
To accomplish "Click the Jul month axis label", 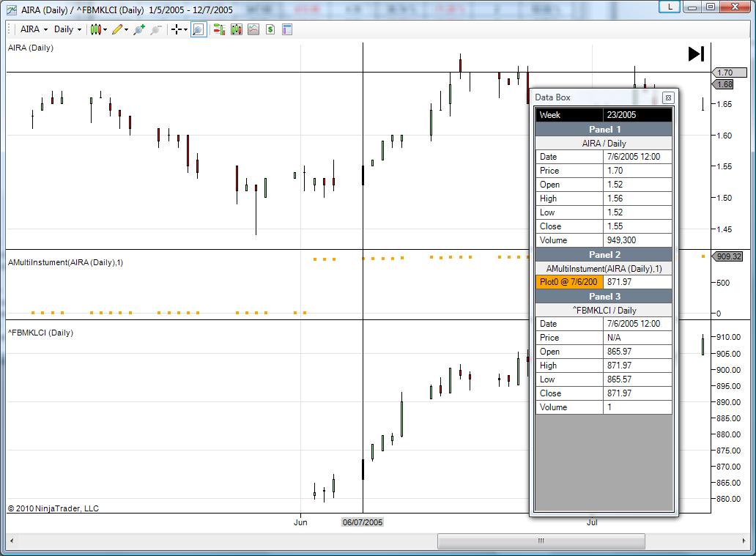I will click(592, 522).
